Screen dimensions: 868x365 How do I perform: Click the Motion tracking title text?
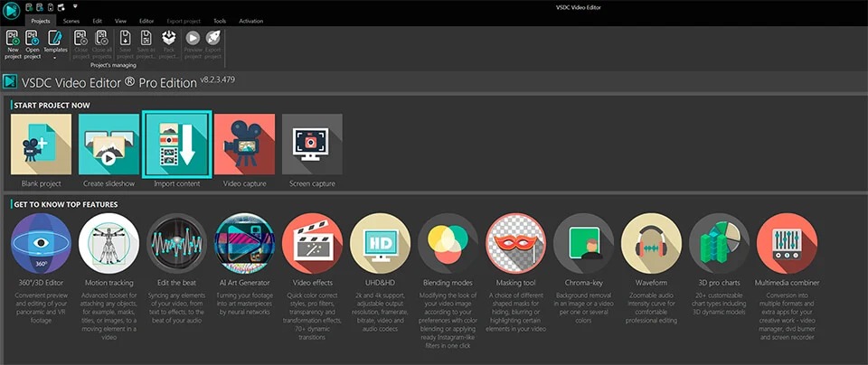(x=109, y=283)
